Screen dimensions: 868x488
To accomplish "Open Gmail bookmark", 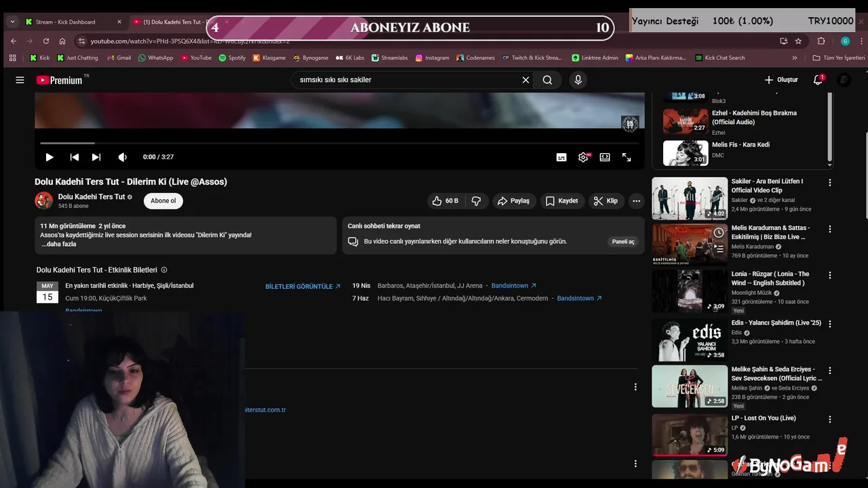I will (x=119, y=58).
